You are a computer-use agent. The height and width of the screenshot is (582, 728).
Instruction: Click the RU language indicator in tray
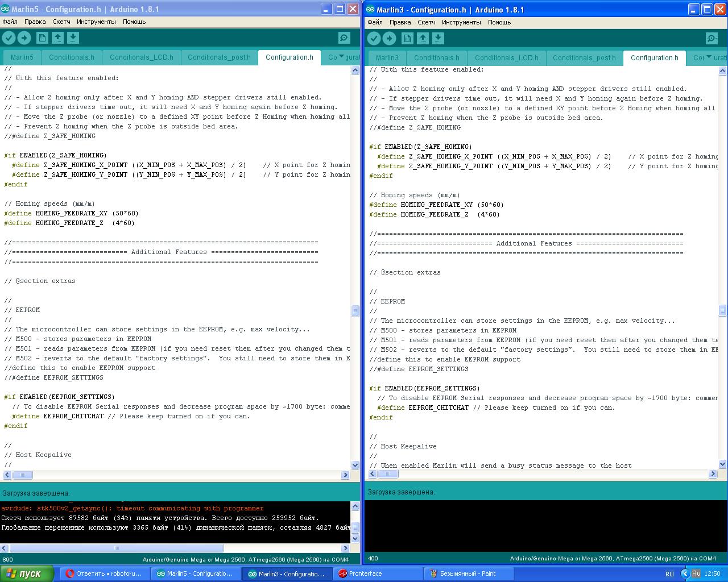(669, 574)
